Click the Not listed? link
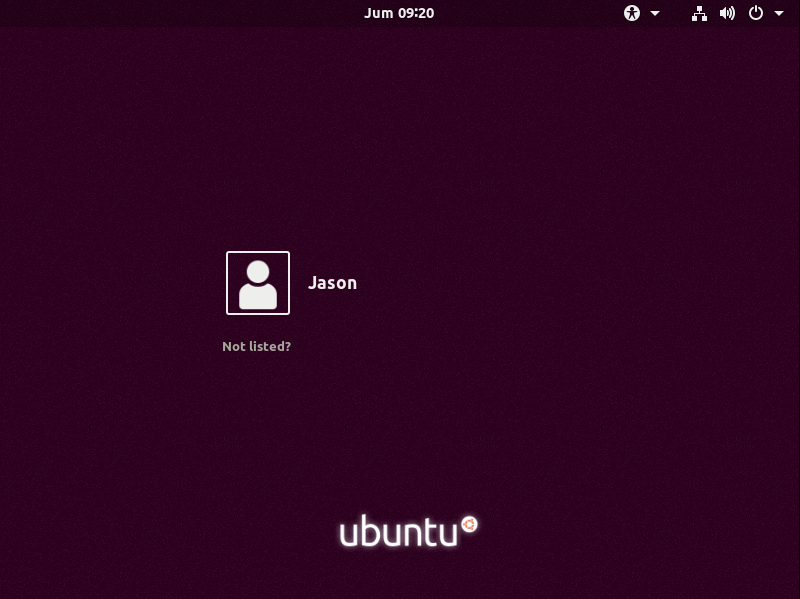Image resolution: width=800 pixels, height=599 pixels. (256, 346)
